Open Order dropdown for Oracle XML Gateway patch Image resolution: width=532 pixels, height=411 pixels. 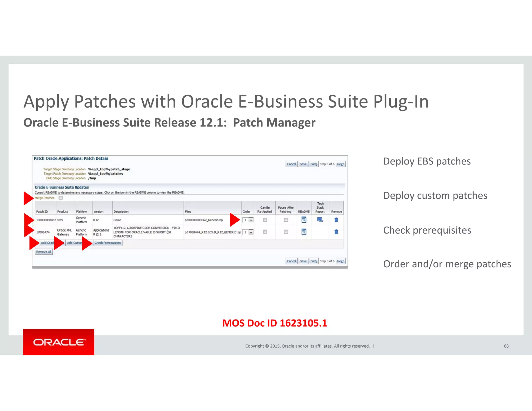248,232
